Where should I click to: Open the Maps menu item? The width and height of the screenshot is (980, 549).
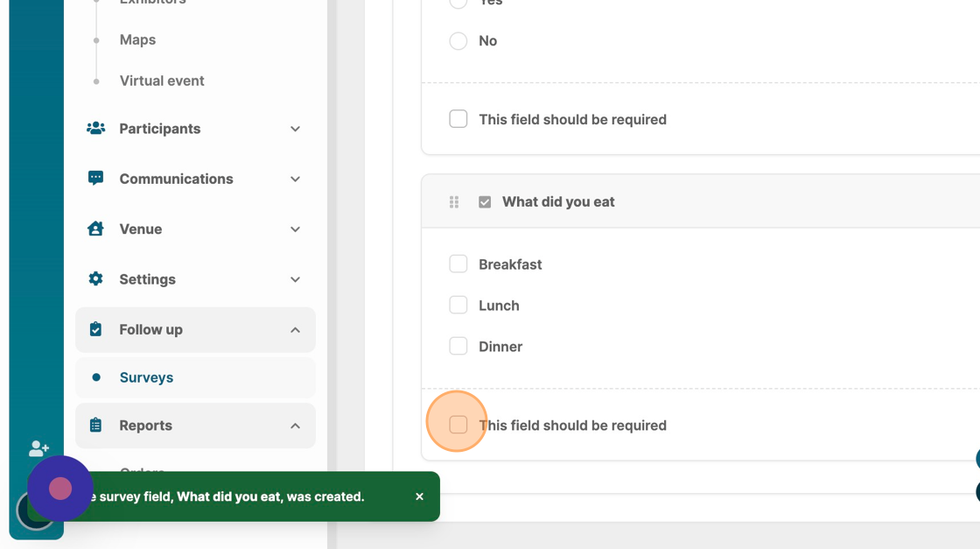point(137,39)
